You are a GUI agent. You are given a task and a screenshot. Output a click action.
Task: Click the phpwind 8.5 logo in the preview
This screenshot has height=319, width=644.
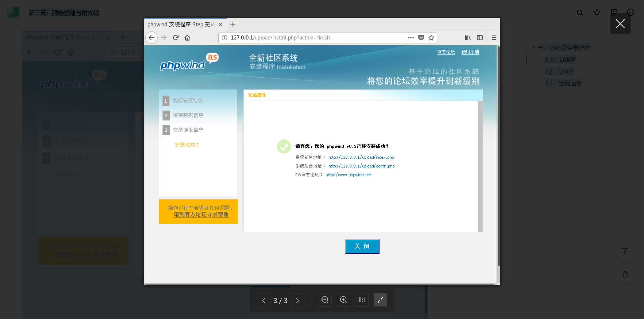pyautogui.click(x=189, y=62)
